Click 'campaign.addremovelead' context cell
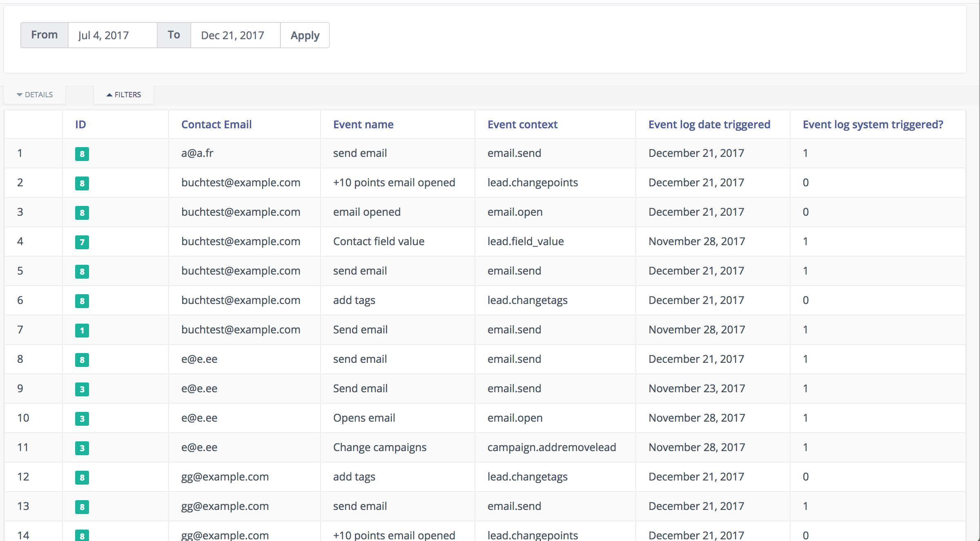 tap(552, 447)
